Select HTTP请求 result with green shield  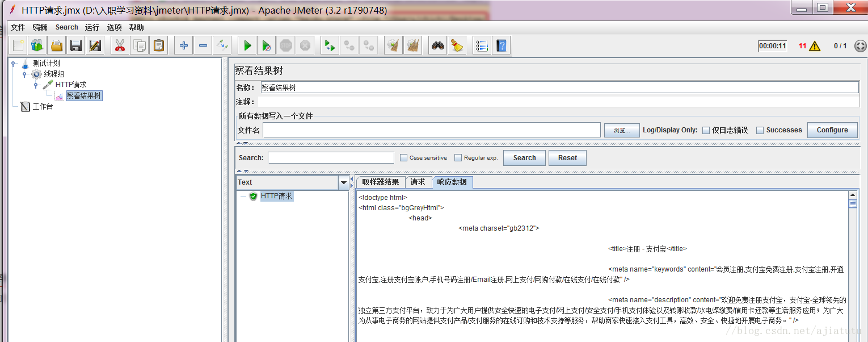pyautogui.click(x=276, y=197)
